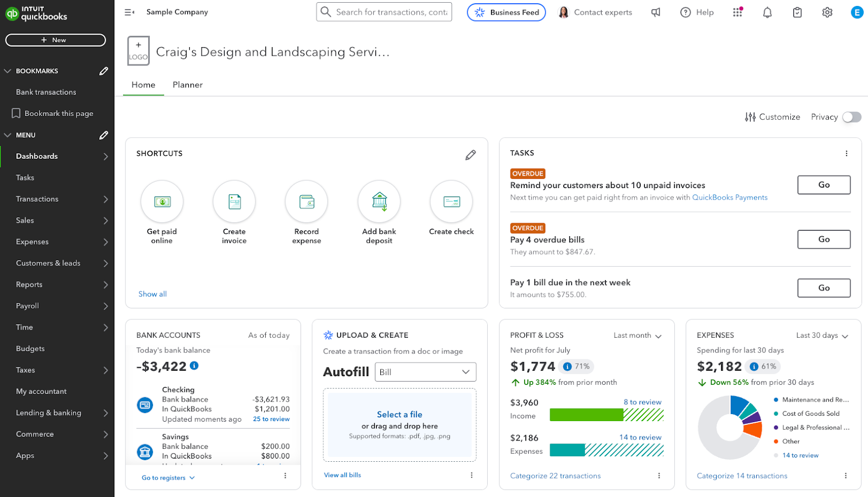Click the search transactions field
This screenshot has width=868, height=497.
pos(384,12)
